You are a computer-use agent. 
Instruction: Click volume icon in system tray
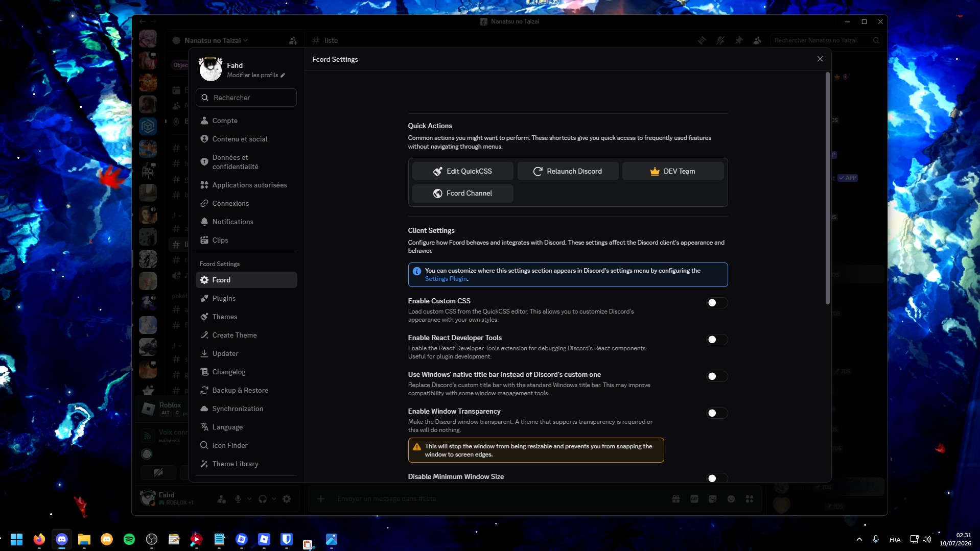(927, 539)
